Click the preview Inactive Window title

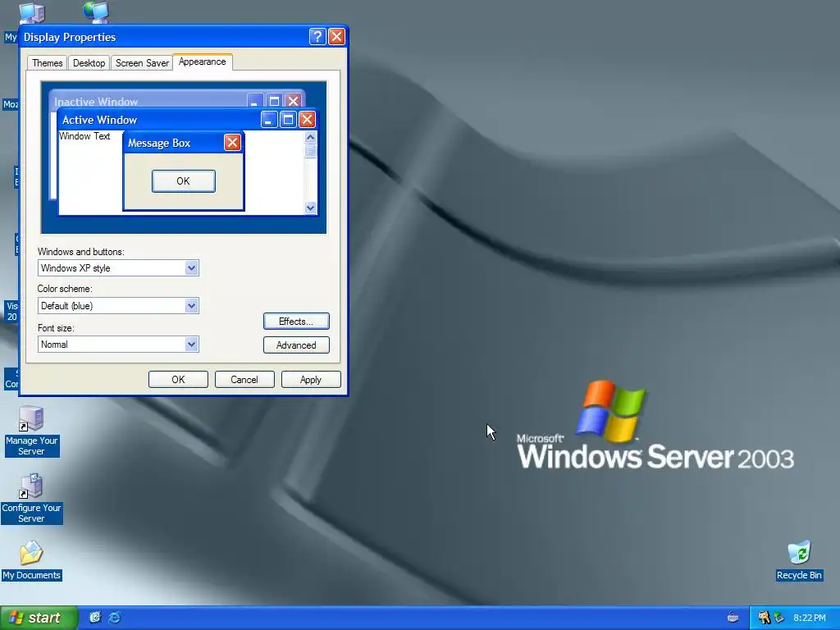coord(96,102)
